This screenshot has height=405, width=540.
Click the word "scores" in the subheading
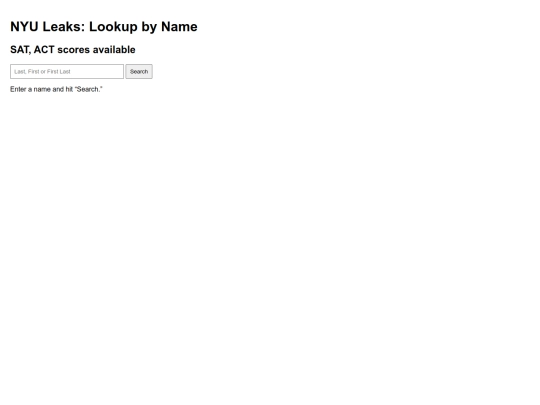click(x=73, y=50)
